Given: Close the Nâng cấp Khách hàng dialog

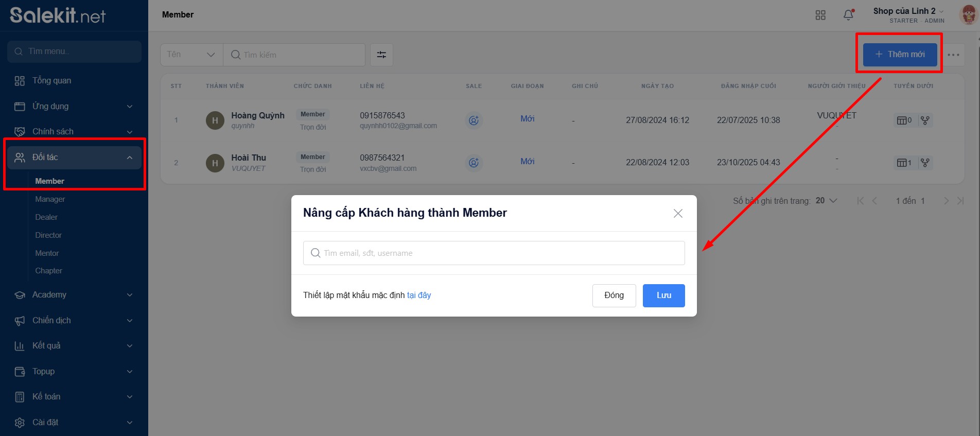Looking at the screenshot, I should click(678, 213).
